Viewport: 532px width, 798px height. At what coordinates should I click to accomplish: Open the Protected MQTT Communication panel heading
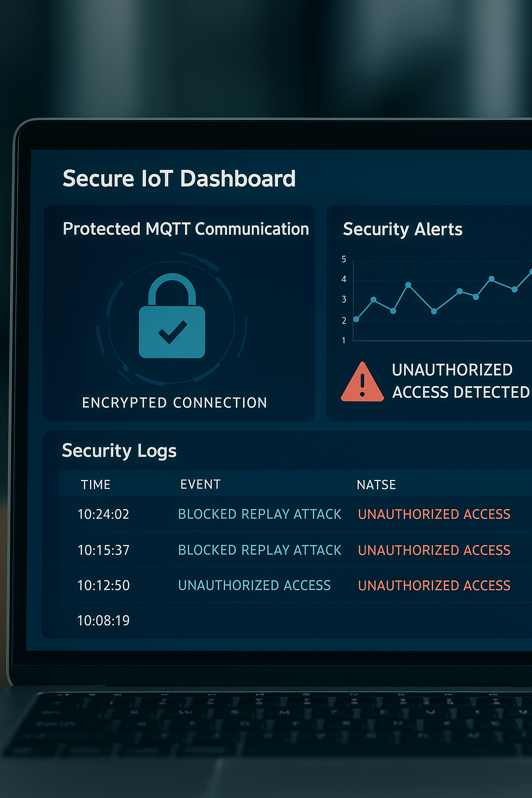click(x=185, y=229)
